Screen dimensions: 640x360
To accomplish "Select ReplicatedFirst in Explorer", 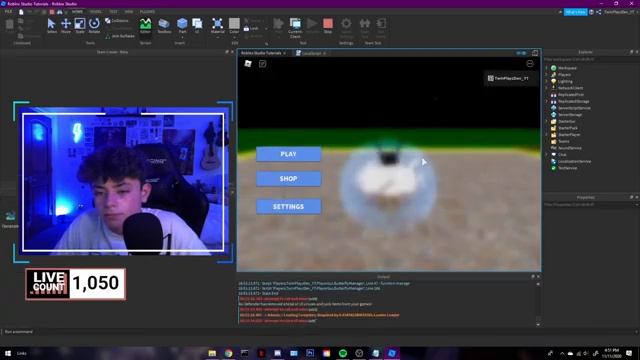I will coord(571,95).
